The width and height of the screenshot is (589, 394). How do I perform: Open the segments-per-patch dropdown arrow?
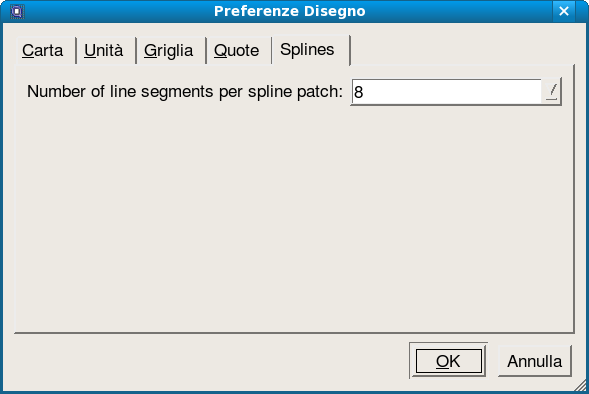coord(551,92)
